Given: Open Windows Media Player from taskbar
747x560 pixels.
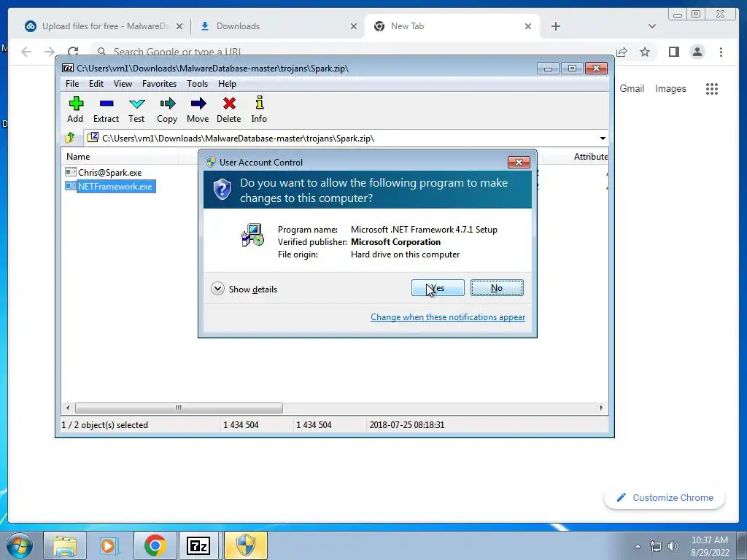Looking at the screenshot, I should (109, 545).
